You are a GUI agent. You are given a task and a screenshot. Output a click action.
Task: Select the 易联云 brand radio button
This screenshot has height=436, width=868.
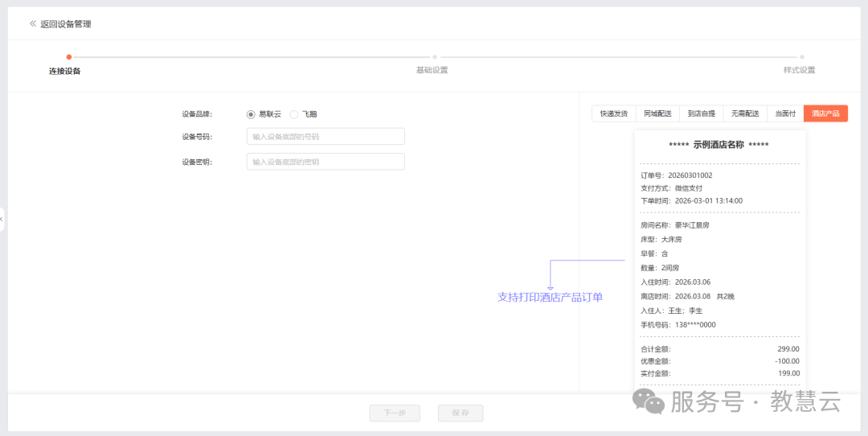pos(251,114)
